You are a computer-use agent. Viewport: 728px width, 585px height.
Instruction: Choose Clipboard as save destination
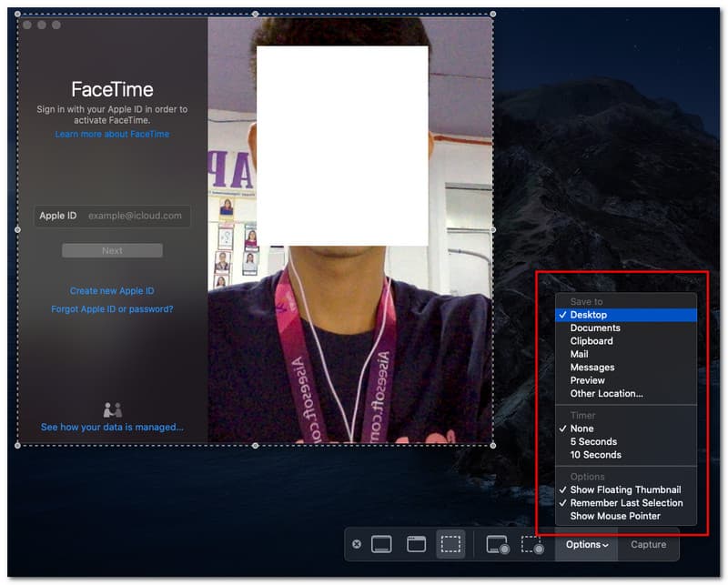pos(591,341)
